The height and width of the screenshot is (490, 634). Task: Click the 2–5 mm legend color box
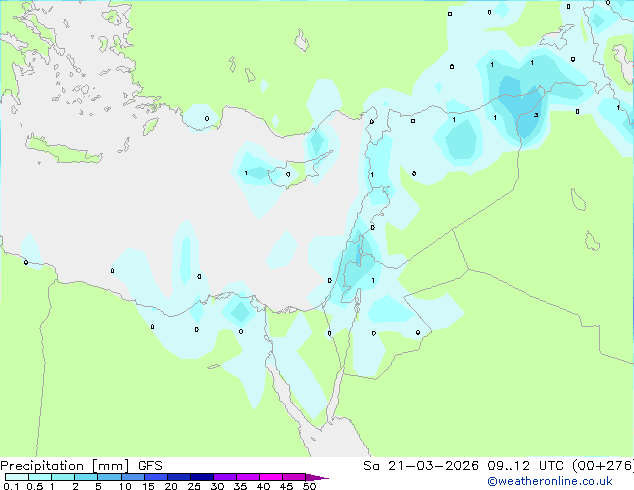86,477
